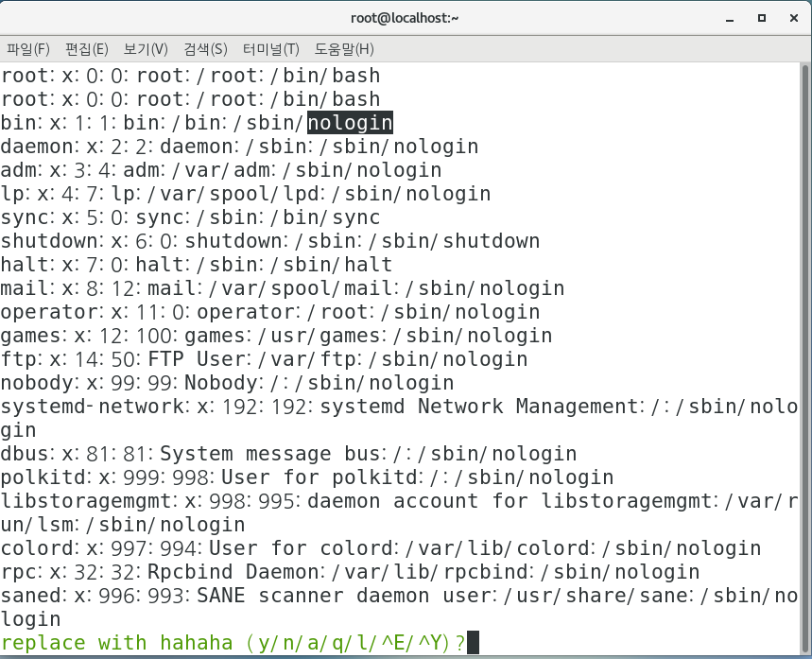
Task: Click the nobody:x:99:99 line
Action: tap(227, 383)
